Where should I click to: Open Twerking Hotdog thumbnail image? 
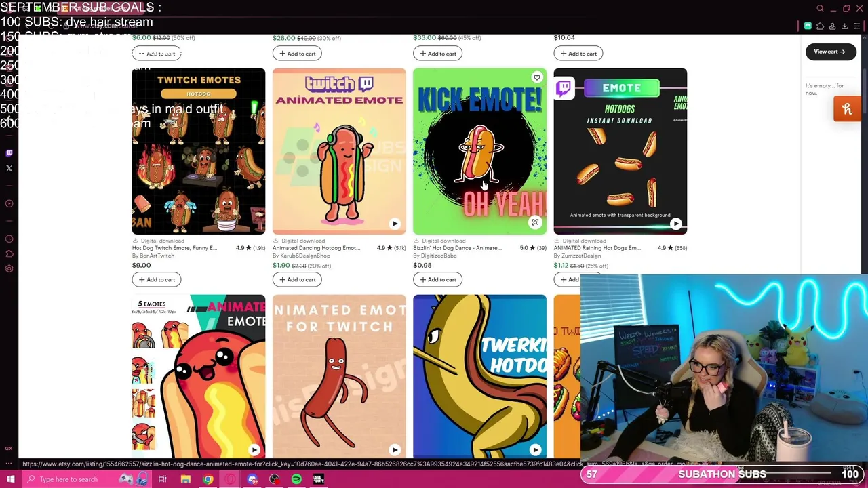[x=479, y=376]
